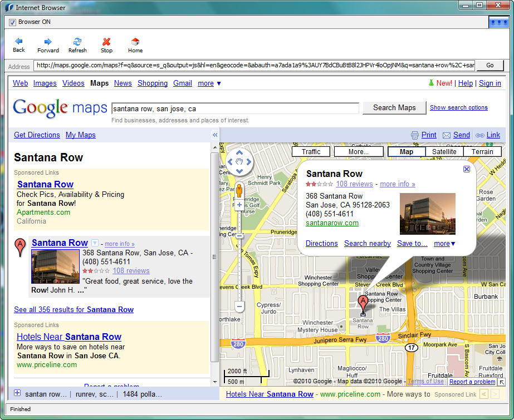The width and height of the screenshot is (514, 420).
Task: Click the Santana Row result thumbnail photo
Action: 55,266
